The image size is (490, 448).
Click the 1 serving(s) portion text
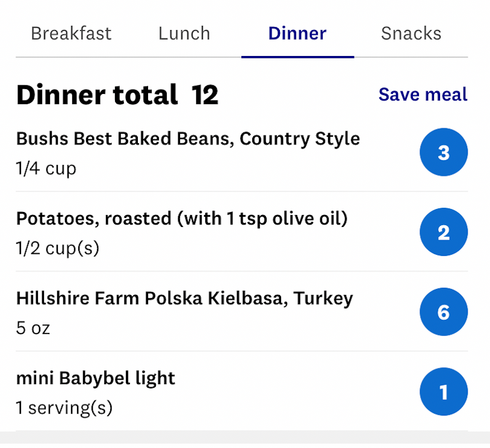pyautogui.click(x=64, y=408)
